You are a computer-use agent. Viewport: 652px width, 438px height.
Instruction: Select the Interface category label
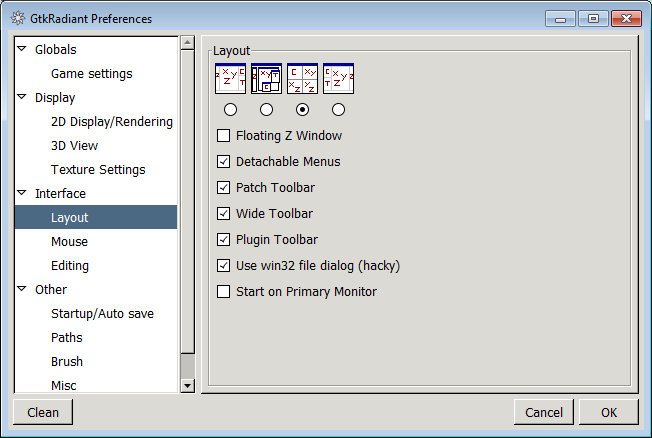point(60,193)
